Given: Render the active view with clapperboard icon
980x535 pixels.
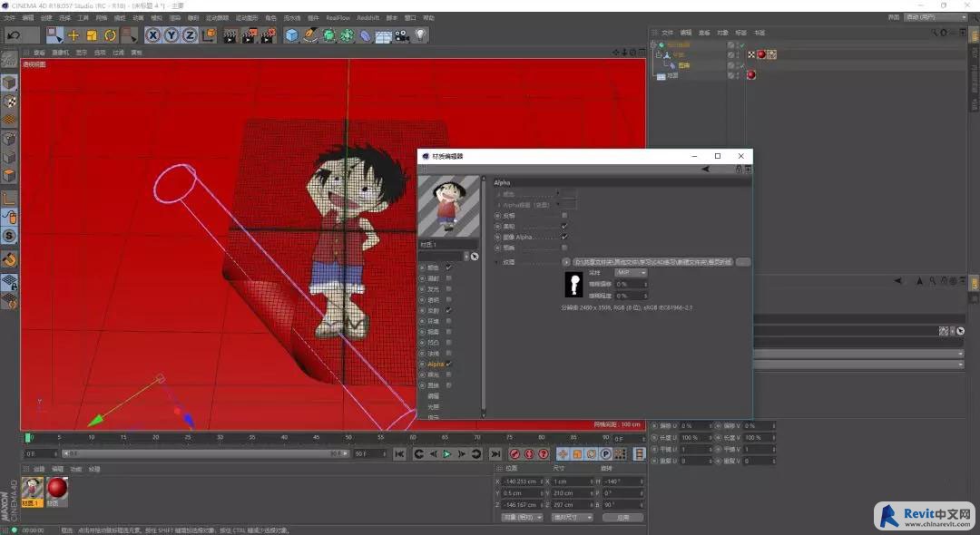Looking at the screenshot, I should click(230, 35).
